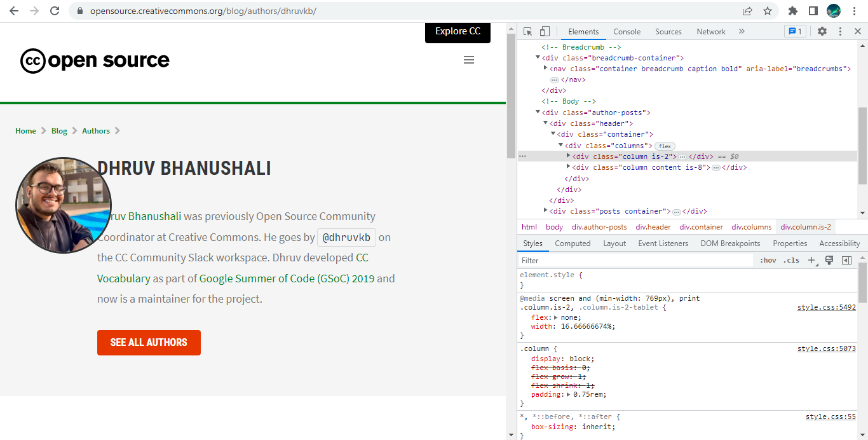Image resolution: width=868 pixels, height=440 pixels.
Task: Click the styles Filter input field
Action: [x=636, y=260]
